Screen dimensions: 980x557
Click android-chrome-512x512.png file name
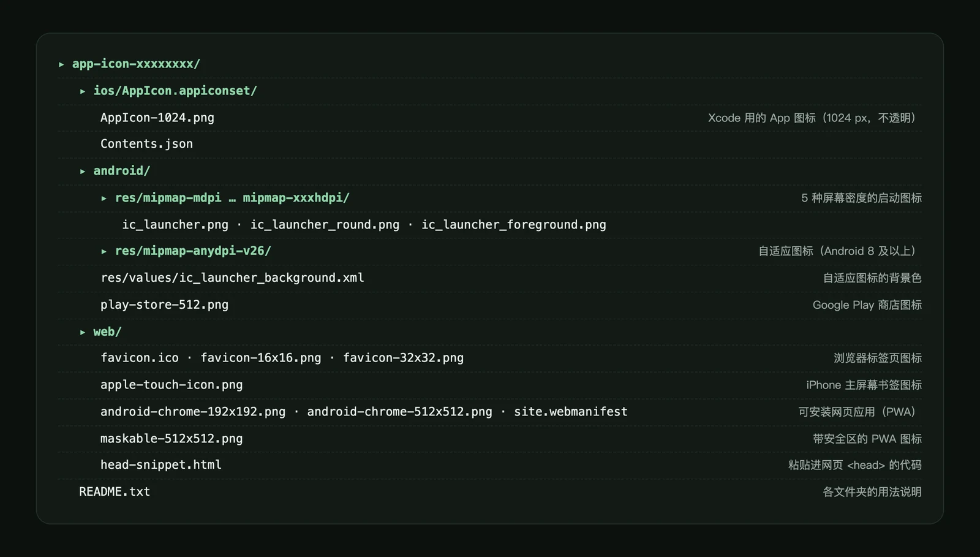pos(399,412)
